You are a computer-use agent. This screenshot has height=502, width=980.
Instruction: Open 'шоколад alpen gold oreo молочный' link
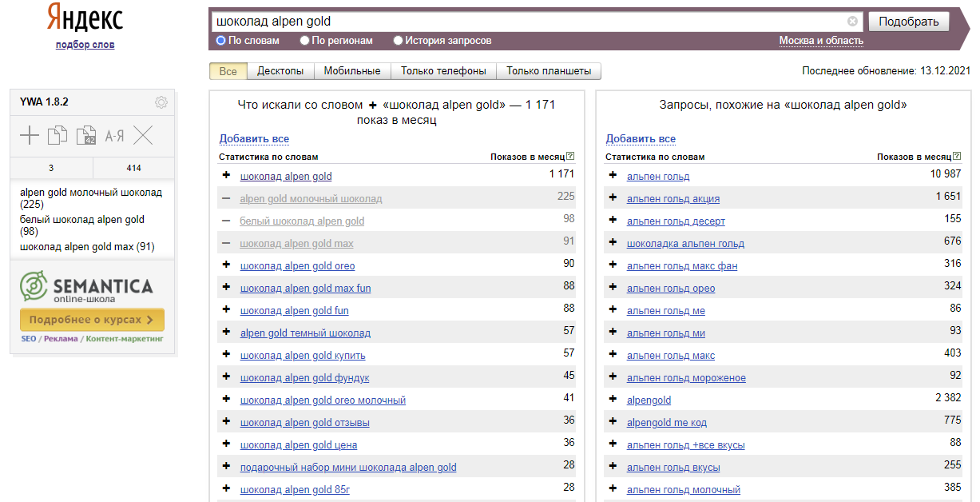(x=323, y=400)
